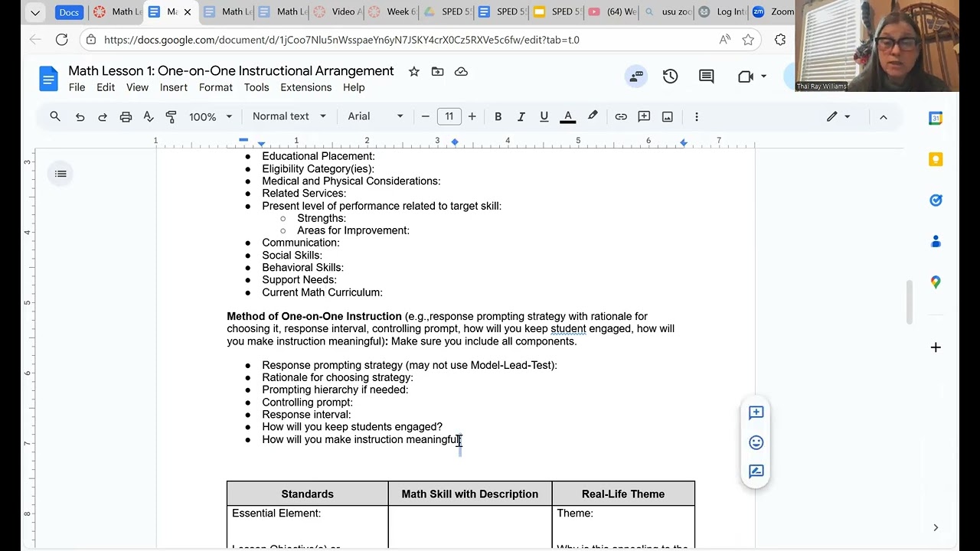The image size is (980, 551).
Task: Open the editing mode dropdown
Action: 838,116
